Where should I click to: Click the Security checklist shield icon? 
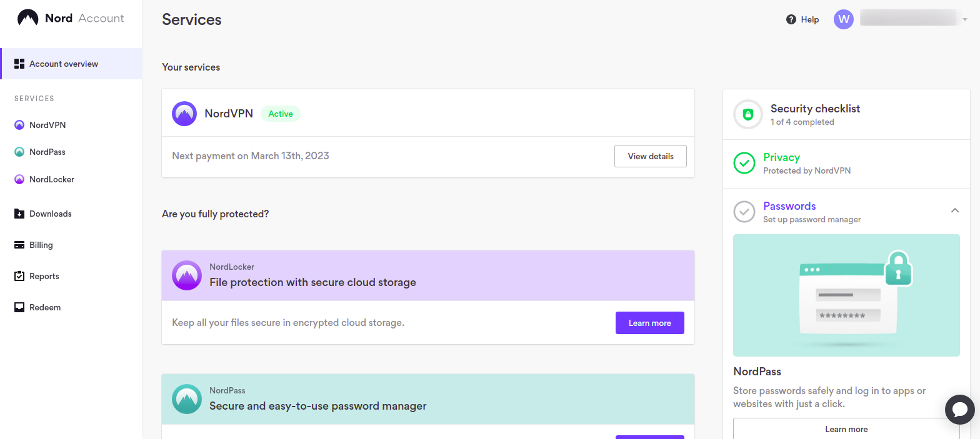click(748, 114)
